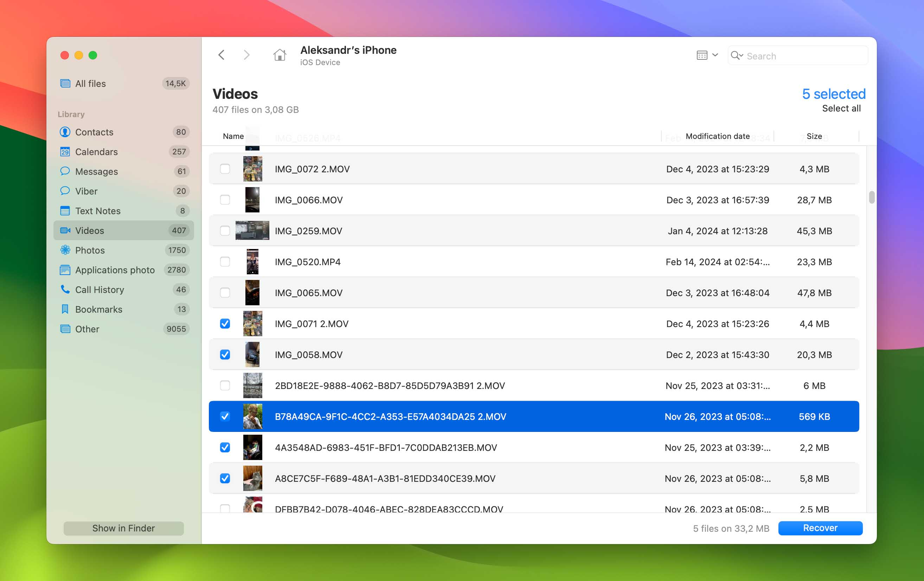Select the Name column header

[x=233, y=136]
